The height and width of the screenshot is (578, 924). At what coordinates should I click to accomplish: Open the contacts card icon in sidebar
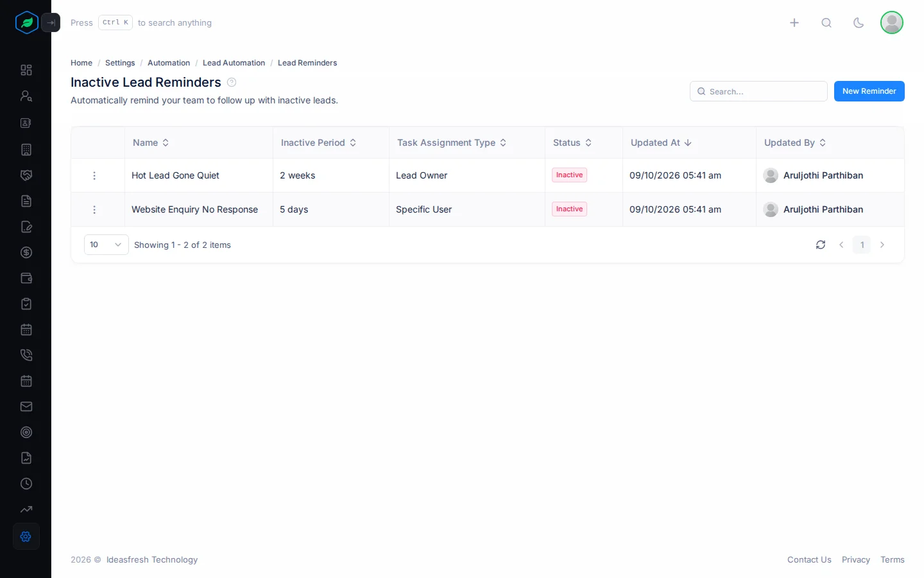click(26, 123)
